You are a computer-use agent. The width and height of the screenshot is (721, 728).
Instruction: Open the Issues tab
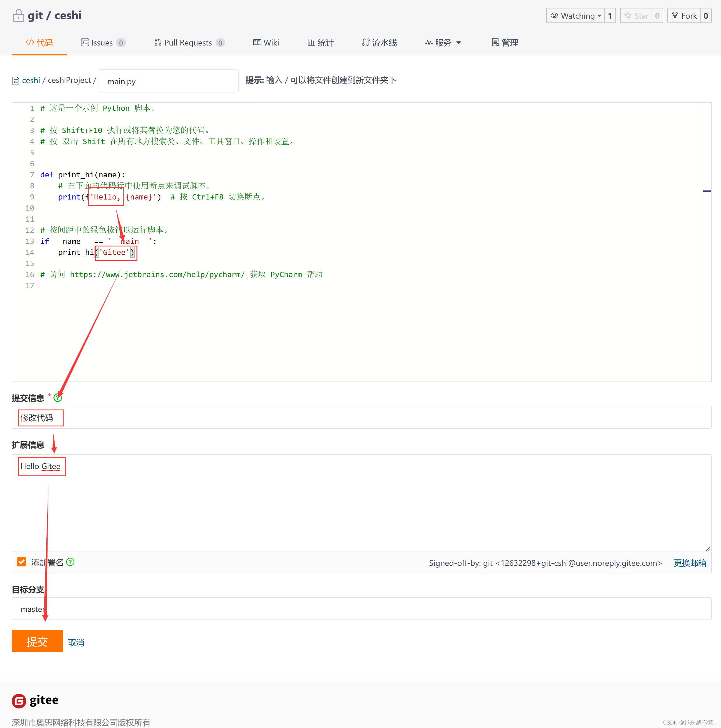[103, 43]
